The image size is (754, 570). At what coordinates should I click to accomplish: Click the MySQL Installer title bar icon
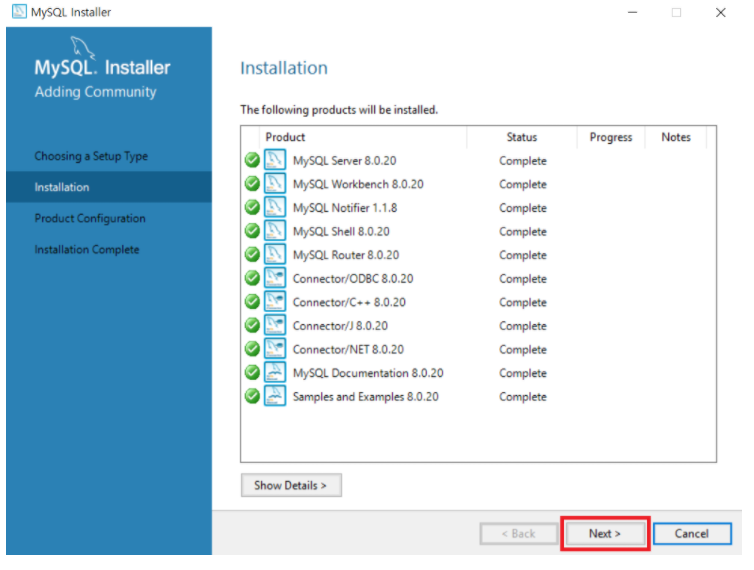[19, 12]
